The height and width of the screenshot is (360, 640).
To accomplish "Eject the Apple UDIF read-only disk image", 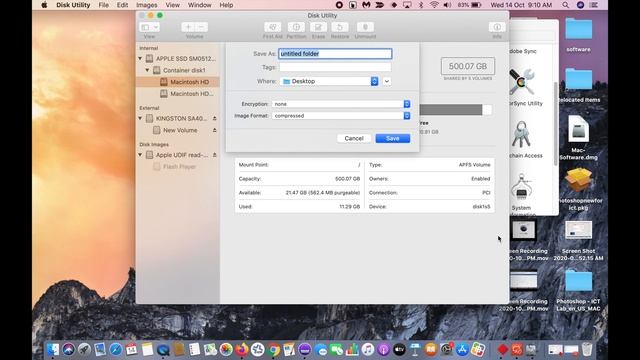I will pyautogui.click(x=214, y=155).
